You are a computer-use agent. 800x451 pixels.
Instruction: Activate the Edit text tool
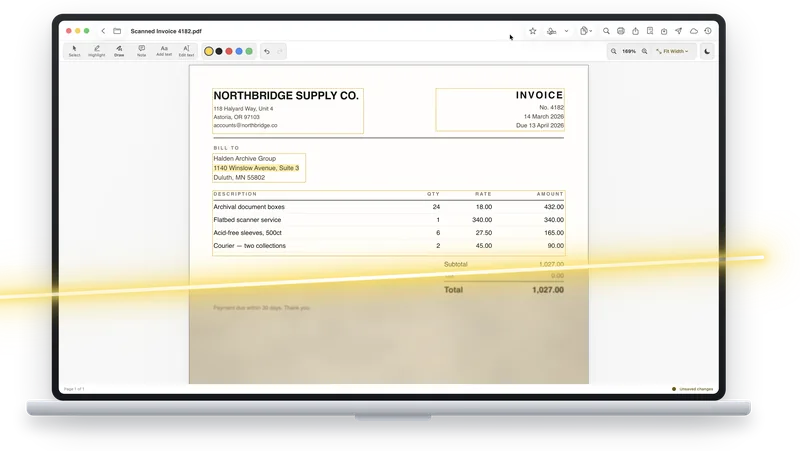(x=186, y=51)
